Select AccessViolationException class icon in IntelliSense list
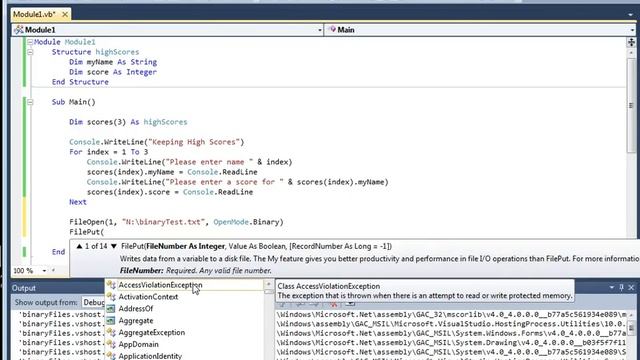The width and height of the screenshot is (640, 360). (111, 285)
